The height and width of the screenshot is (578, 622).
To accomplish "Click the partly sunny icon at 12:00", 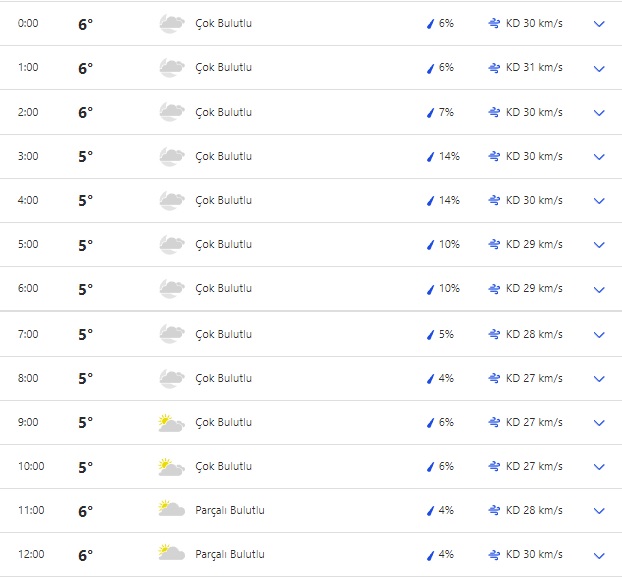I will [171, 554].
